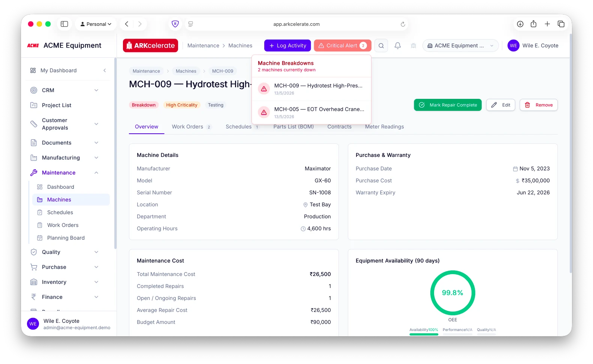
Task: Click the Log Activity button
Action: tap(288, 46)
